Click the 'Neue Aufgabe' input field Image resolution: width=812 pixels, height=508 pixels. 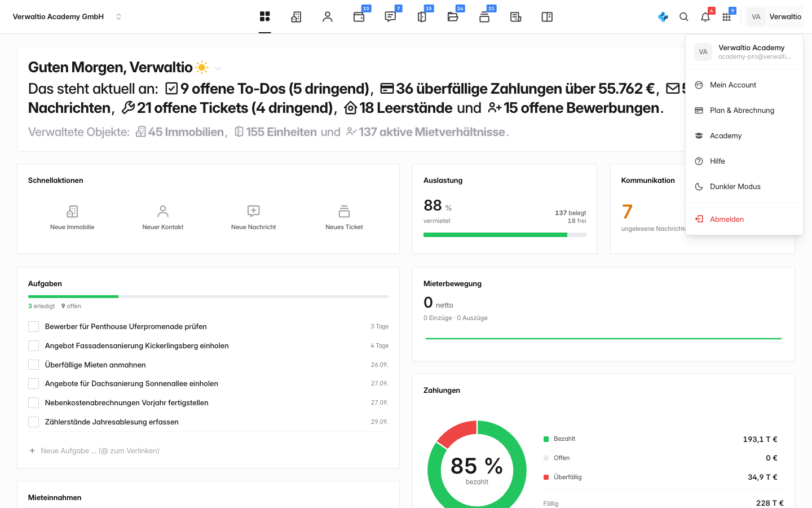pyautogui.click(x=209, y=451)
